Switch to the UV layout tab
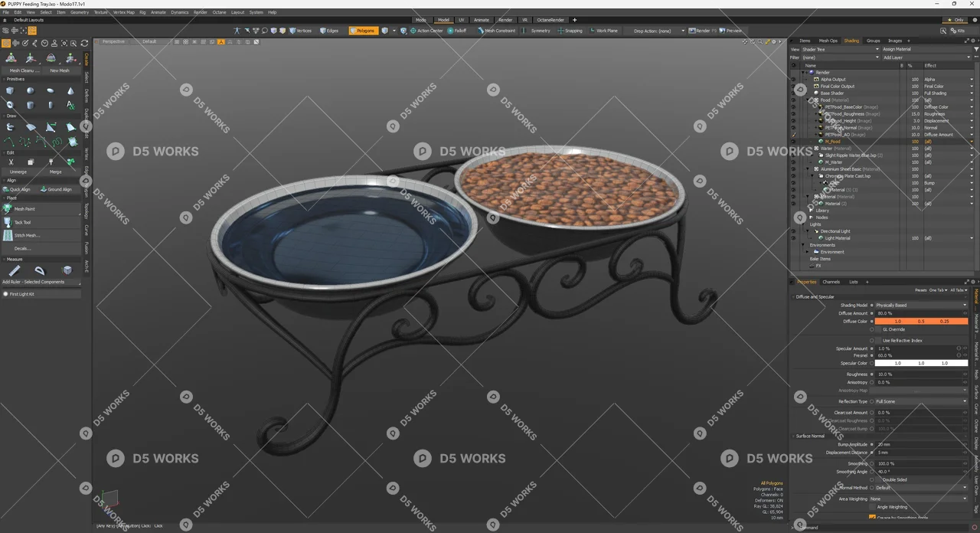The image size is (980, 533). 462,20
